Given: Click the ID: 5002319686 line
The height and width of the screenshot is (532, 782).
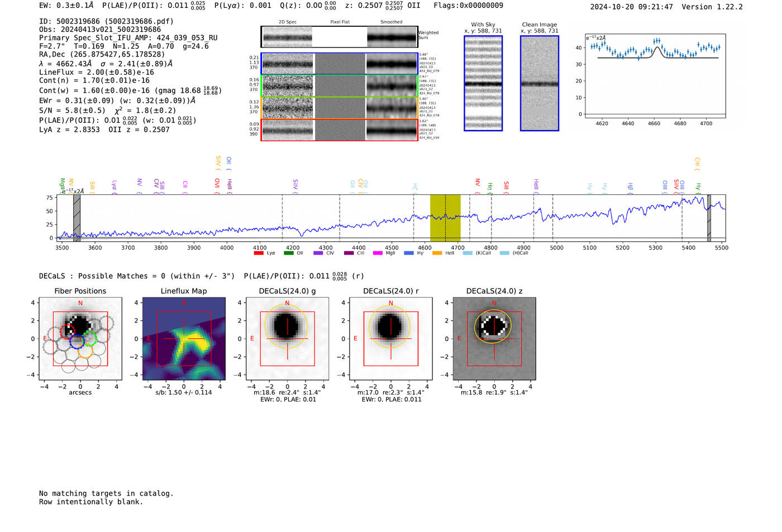Looking at the screenshot, I should pos(106,21).
